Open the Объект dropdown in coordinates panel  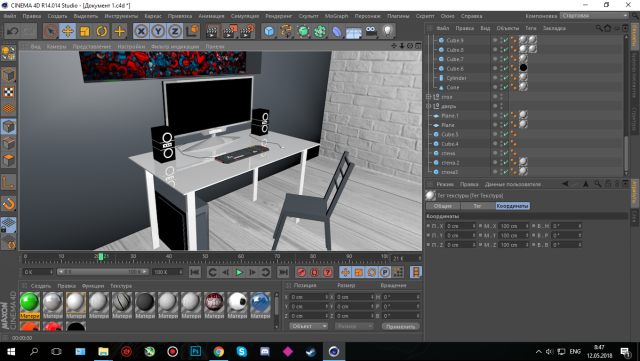[x=309, y=326]
